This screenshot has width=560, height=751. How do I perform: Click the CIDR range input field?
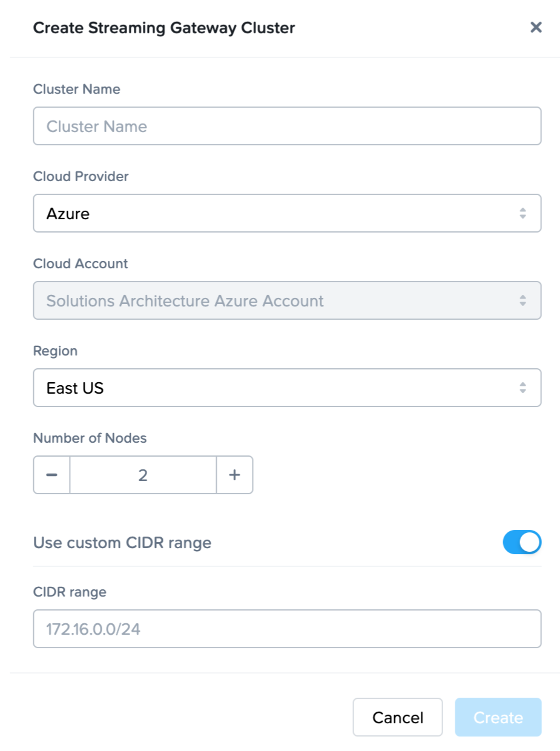(x=287, y=629)
